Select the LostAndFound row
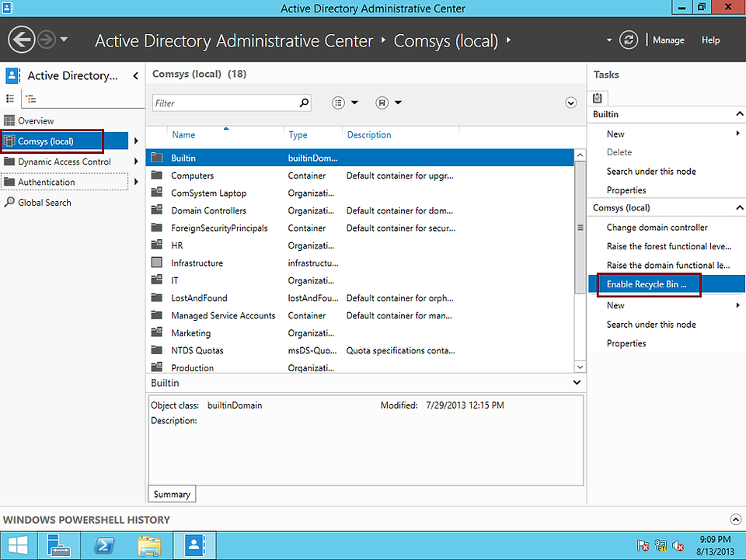 coord(360,298)
